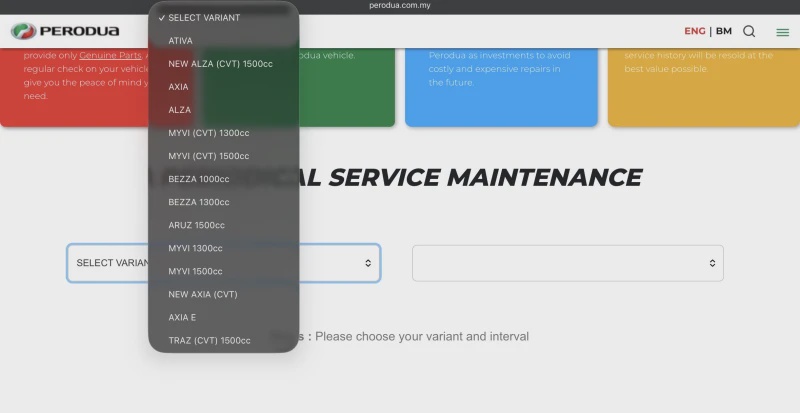This screenshot has height=413, width=800.
Task: Select ARUZ 1500cc variant
Action: (223, 225)
